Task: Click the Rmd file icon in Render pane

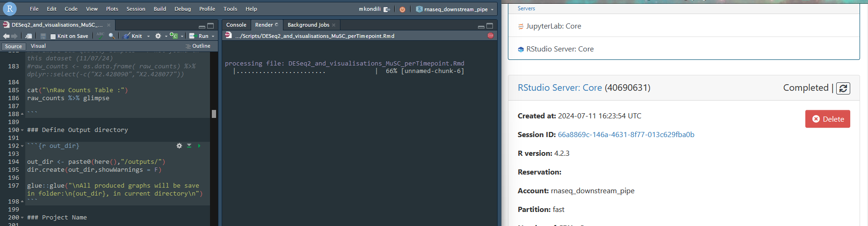Action: tap(228, 35)
